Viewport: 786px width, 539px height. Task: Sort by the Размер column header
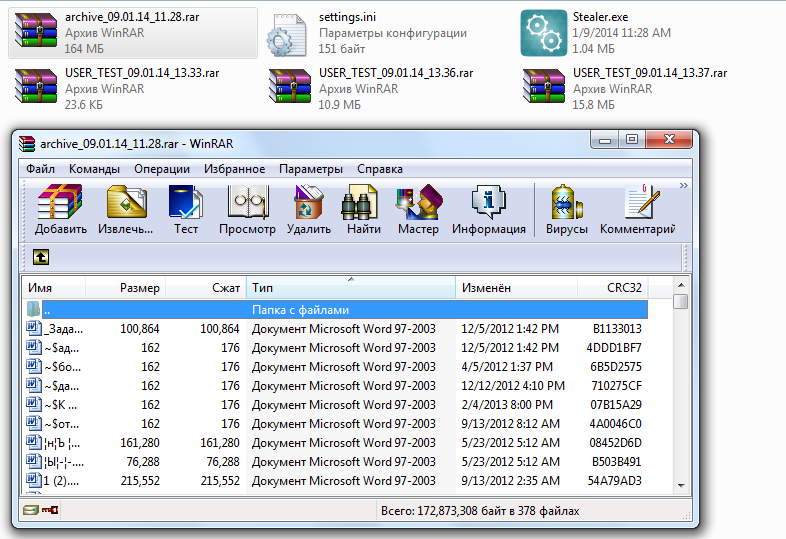point(125,288)
